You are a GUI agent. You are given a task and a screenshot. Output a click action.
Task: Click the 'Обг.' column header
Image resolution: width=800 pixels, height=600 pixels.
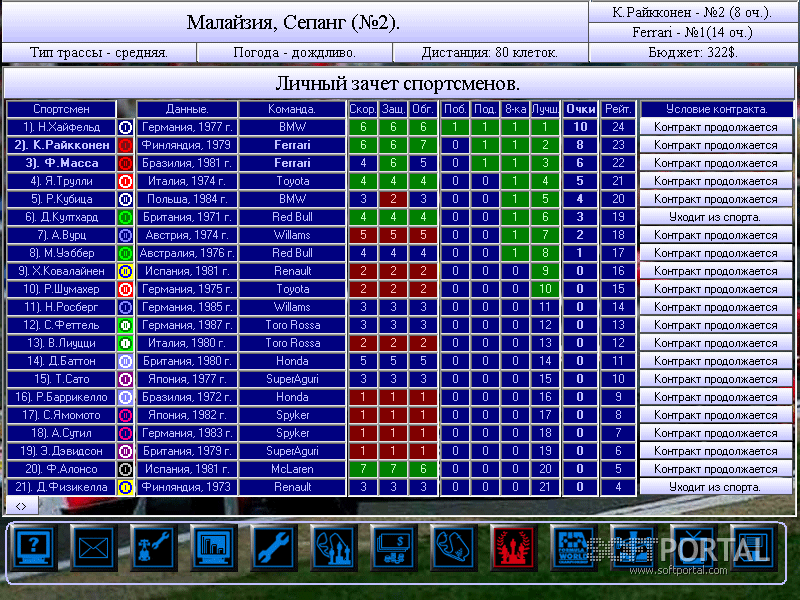(423, 109)
